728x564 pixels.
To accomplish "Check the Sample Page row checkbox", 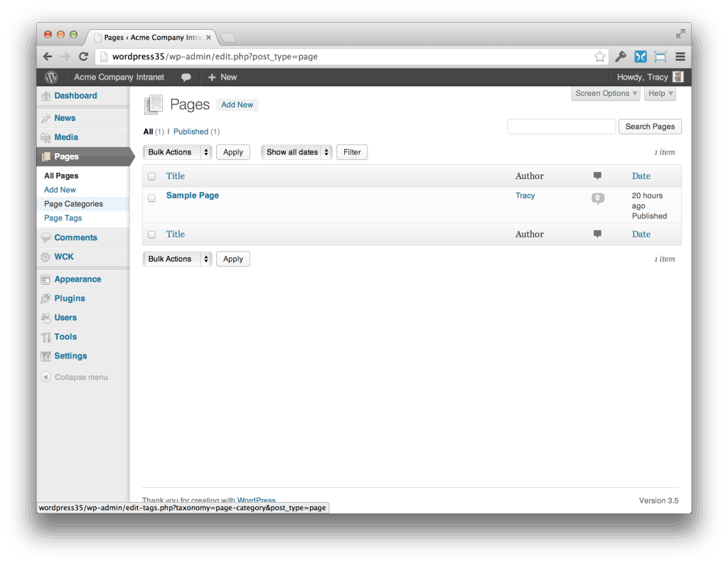I will pyautogui.click(x=152, y=198).
